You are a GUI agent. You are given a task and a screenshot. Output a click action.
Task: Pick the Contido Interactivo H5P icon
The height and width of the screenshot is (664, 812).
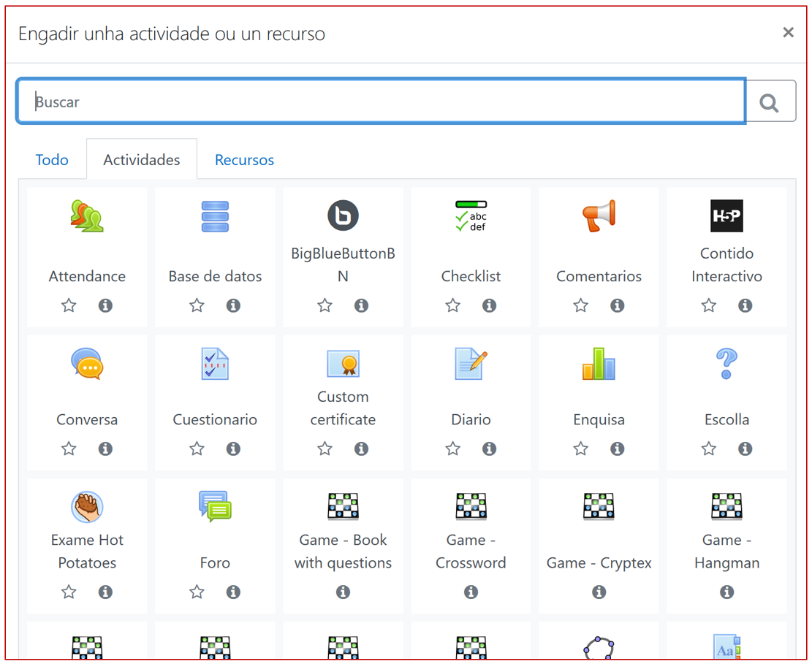point(726,216)
